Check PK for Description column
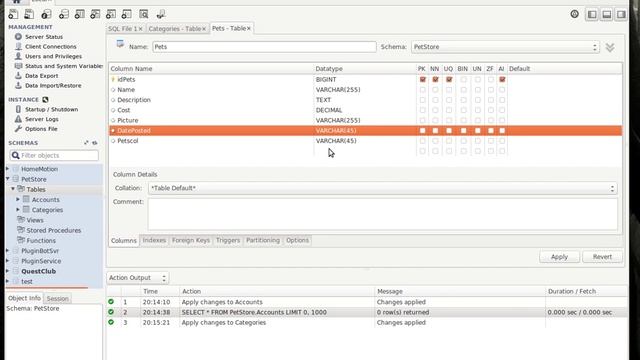640x360 pixels. [x=422, y=100]
